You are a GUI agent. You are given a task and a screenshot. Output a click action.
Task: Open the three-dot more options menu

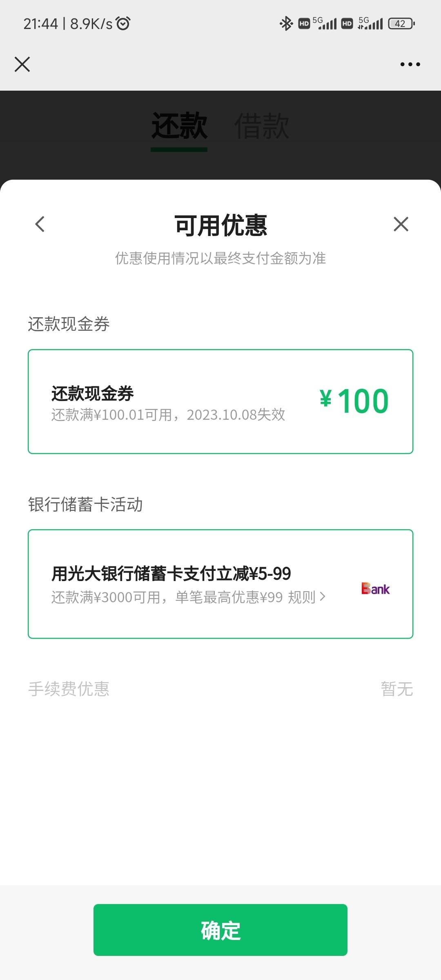[410, 65]
